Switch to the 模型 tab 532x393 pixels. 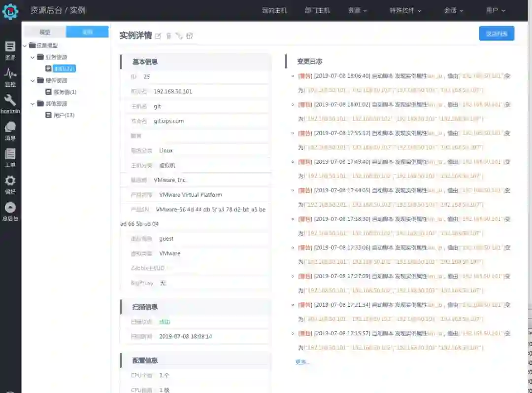(x=45, y=32)
